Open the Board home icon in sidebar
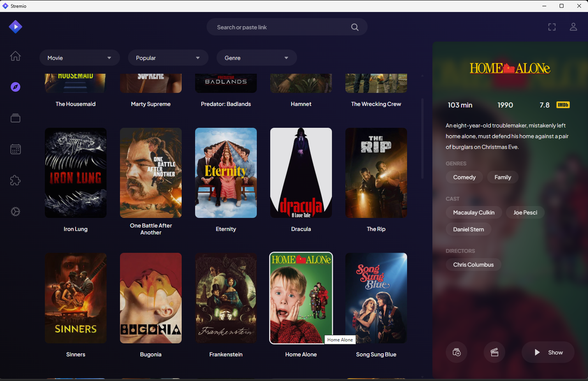 click(x=16, y=56)
